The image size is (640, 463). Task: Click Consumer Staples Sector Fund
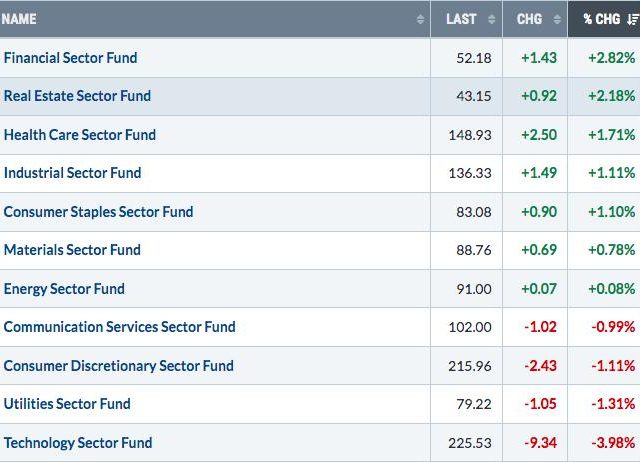(98, 212)
